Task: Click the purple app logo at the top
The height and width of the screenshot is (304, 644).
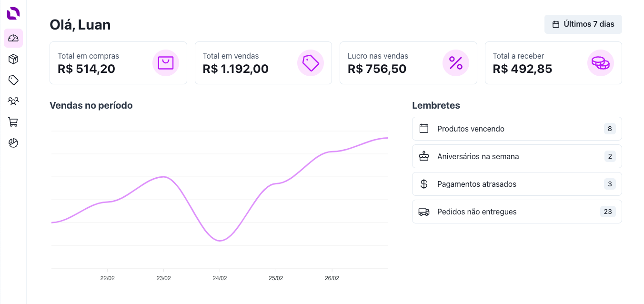Action: (13, 14)
